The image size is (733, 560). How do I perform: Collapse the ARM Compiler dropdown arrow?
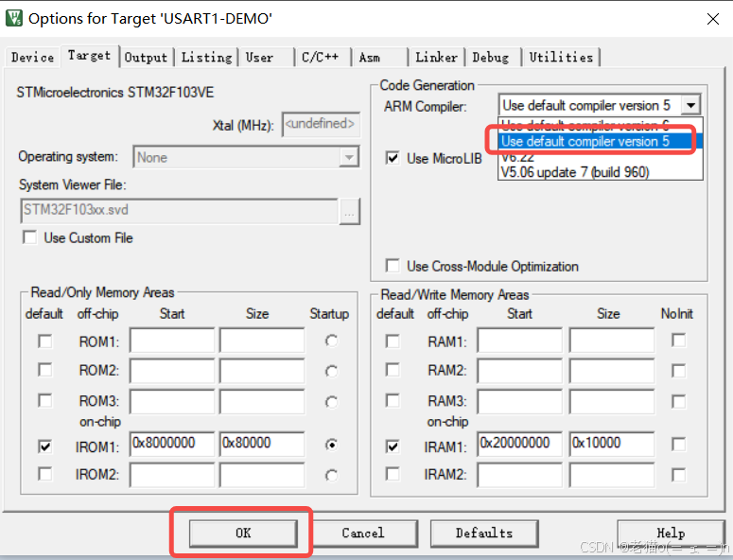click(x=691, y=106)
